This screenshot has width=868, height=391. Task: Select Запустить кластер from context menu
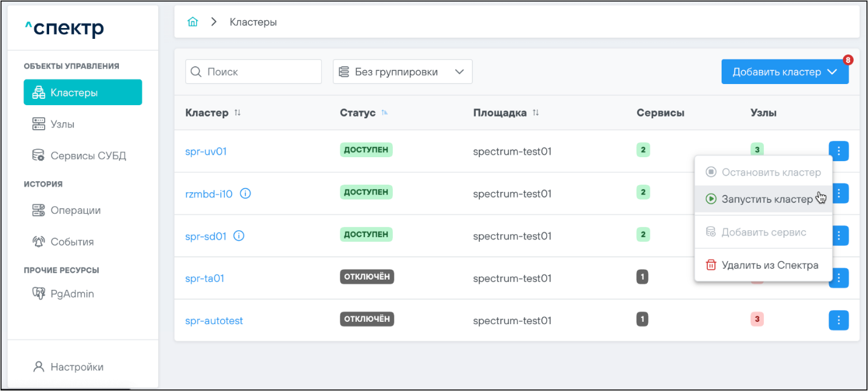pyautogui.click(x=766, y=200)
